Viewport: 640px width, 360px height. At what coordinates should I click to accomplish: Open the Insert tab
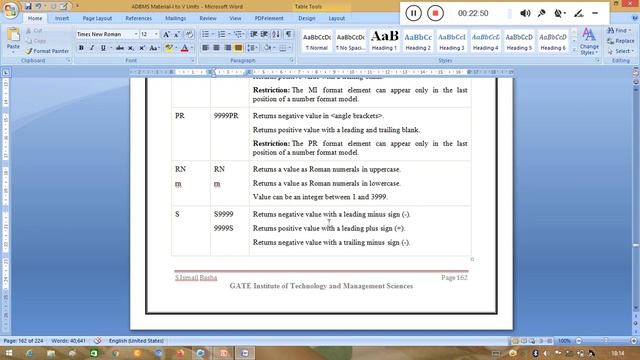pyautogui.click(x=62, y=18)
